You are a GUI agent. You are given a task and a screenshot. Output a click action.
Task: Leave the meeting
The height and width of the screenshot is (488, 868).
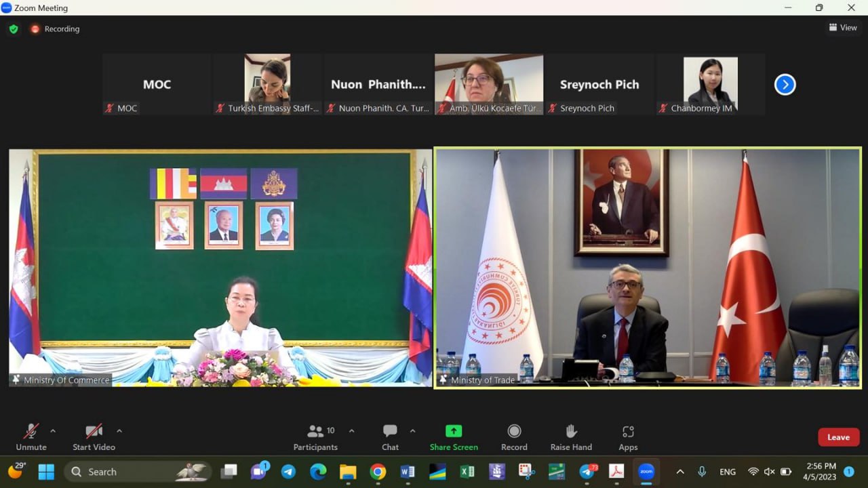838,437
